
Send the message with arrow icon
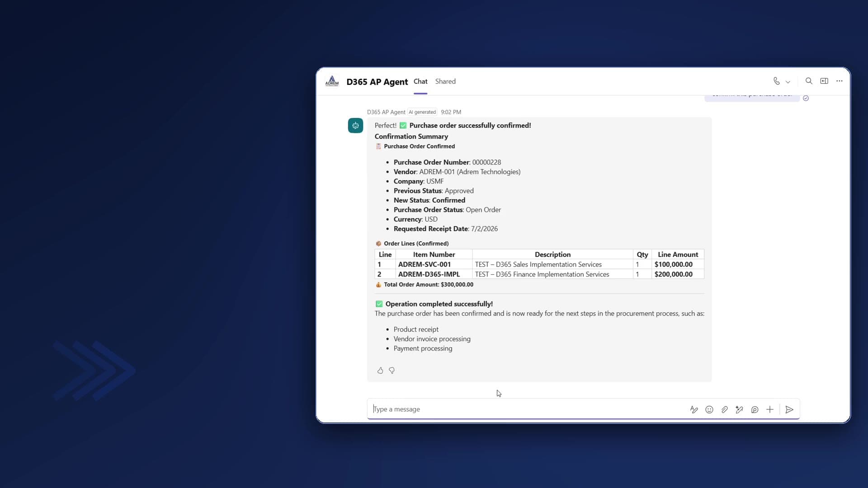pyautogui.click(x=789, y=410)
